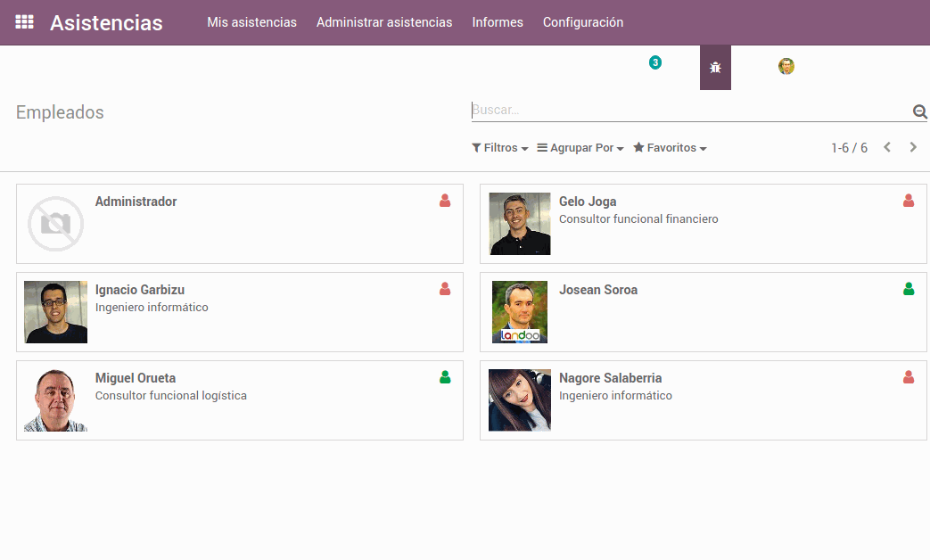Open the Miguel Orueta employee name

coord(136,378)
